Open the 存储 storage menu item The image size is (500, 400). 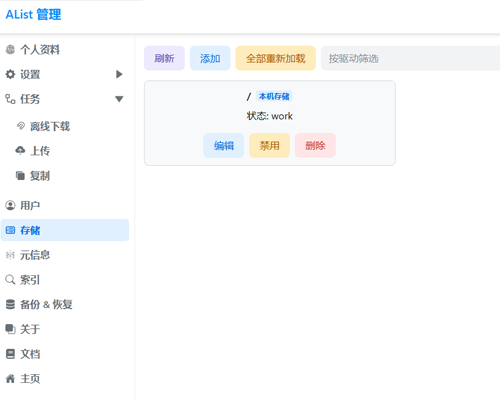pyautogui.click(x=65, y=230)
